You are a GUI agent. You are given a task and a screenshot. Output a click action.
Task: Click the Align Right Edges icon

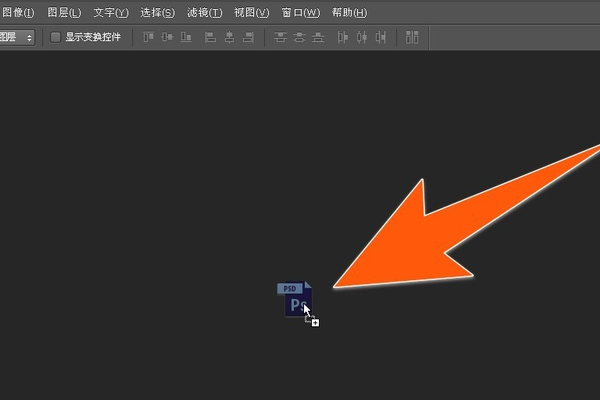(x=248, y=37)
